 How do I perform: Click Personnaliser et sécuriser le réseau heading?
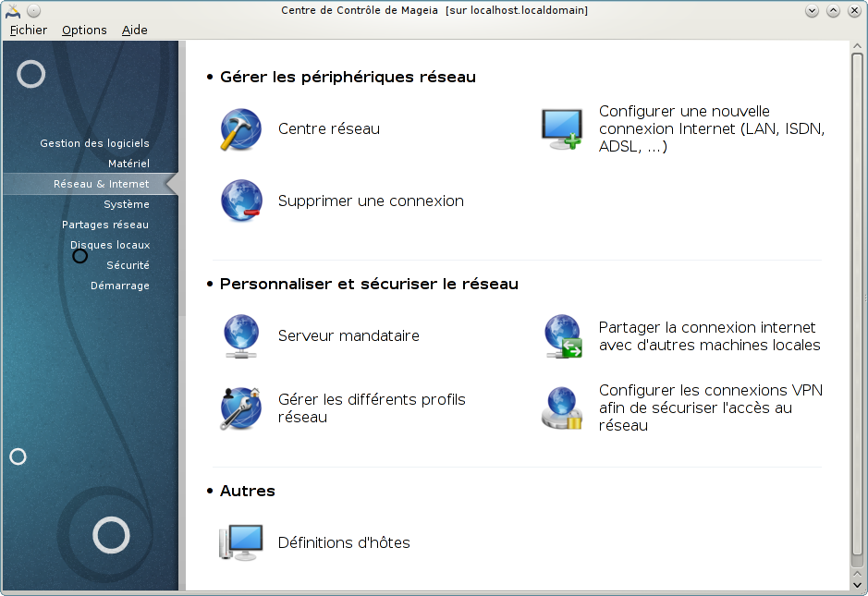tap(369, 284)
